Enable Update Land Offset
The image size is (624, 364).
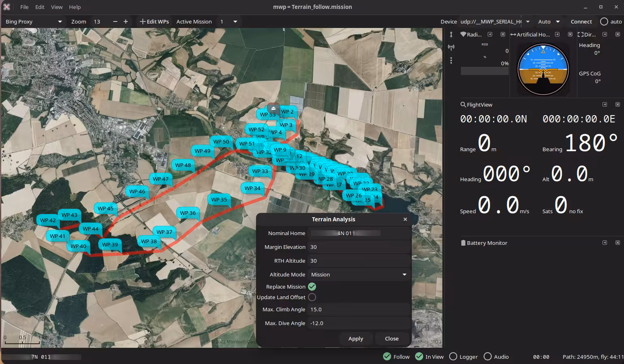pyautogui.click(x=312, y=297)
